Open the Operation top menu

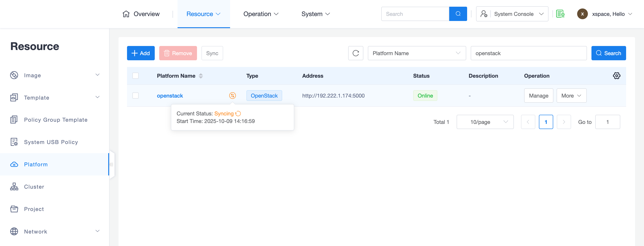pos(261,14)
